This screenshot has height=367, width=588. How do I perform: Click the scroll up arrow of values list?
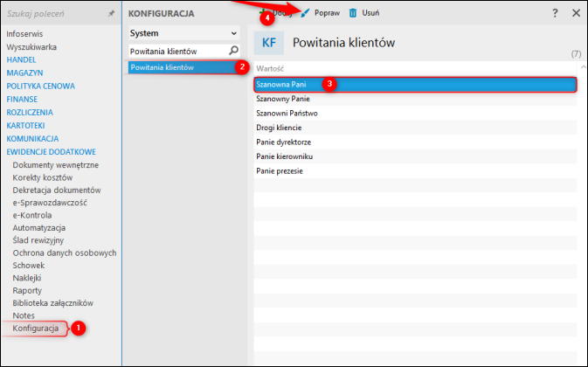coord(583,67)
